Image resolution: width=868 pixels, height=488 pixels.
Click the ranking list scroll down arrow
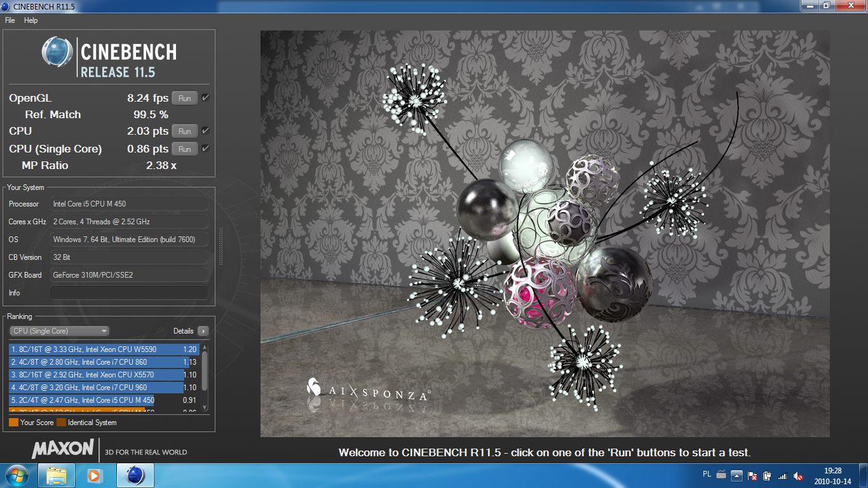(205, 407)
